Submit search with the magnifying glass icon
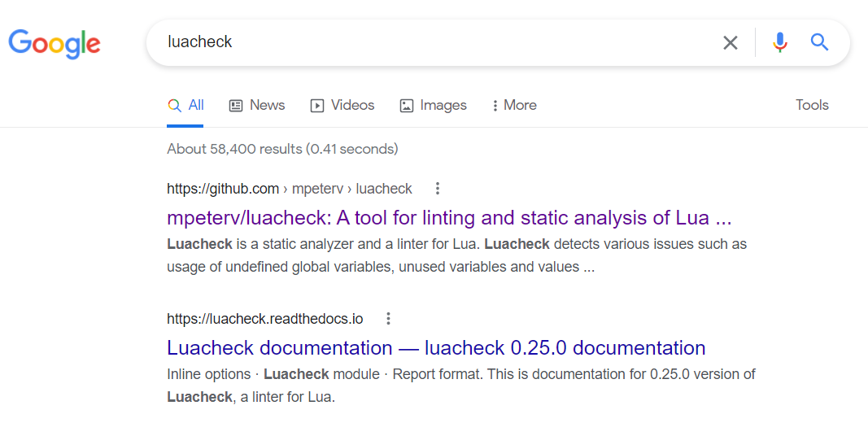 tap(819, 42)
